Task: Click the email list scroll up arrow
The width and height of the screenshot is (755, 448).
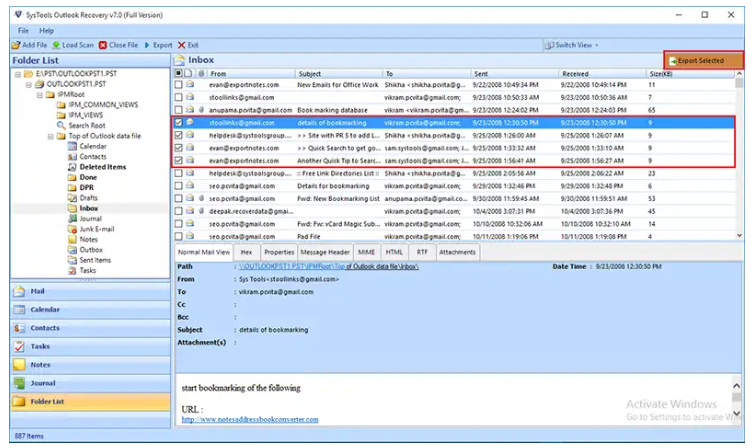Action: coord(739,74)
